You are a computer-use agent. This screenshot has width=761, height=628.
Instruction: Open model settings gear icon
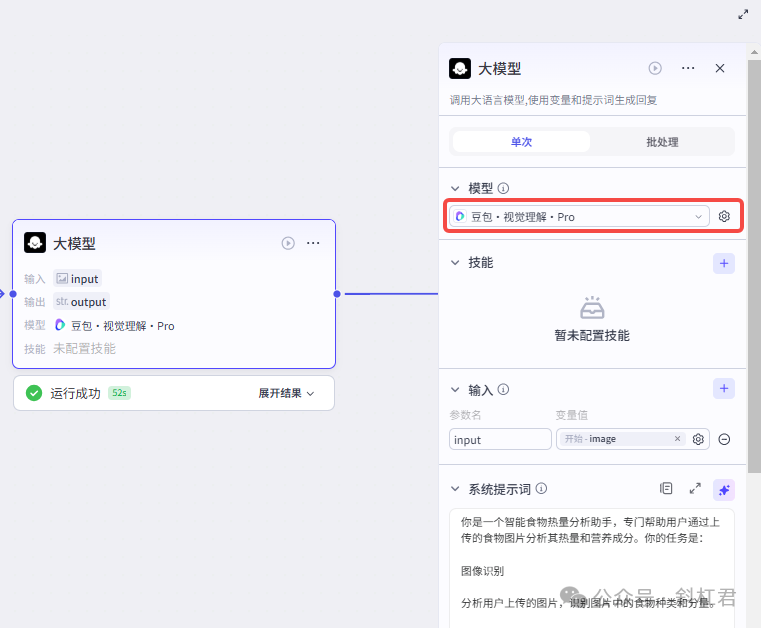point(724,216)
